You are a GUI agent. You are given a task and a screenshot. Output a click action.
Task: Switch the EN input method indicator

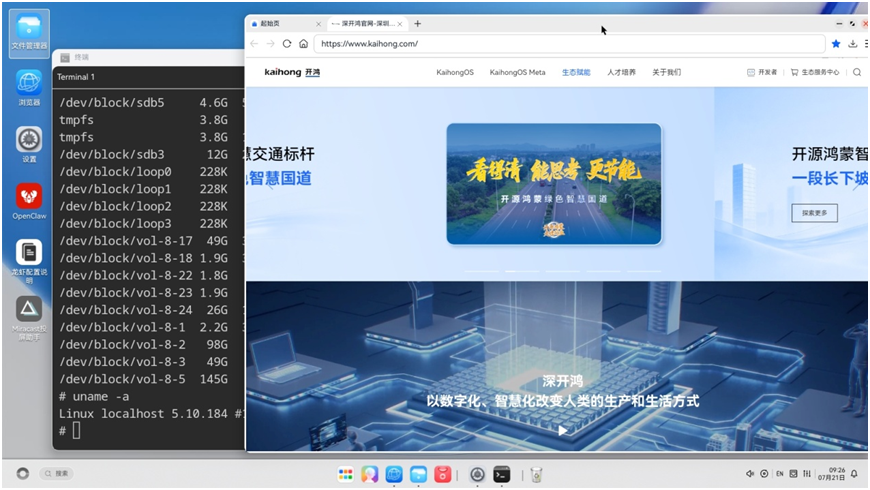pyautogui.click(x=780, y=473)
